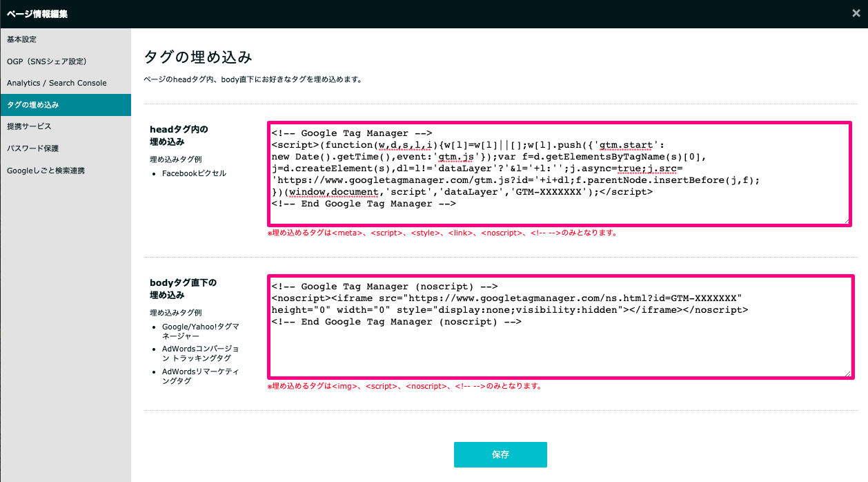Select タグの埋め込み sidebar item

coord(66,105)
